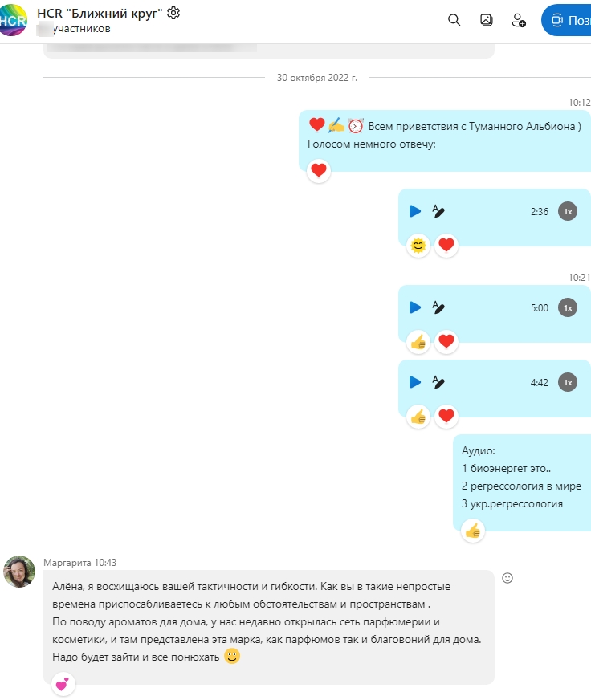The height and width of the screenshot is (700, 591).
Task: Open search in the conversation
Action: pyautogui.click(x=454, y=20)
